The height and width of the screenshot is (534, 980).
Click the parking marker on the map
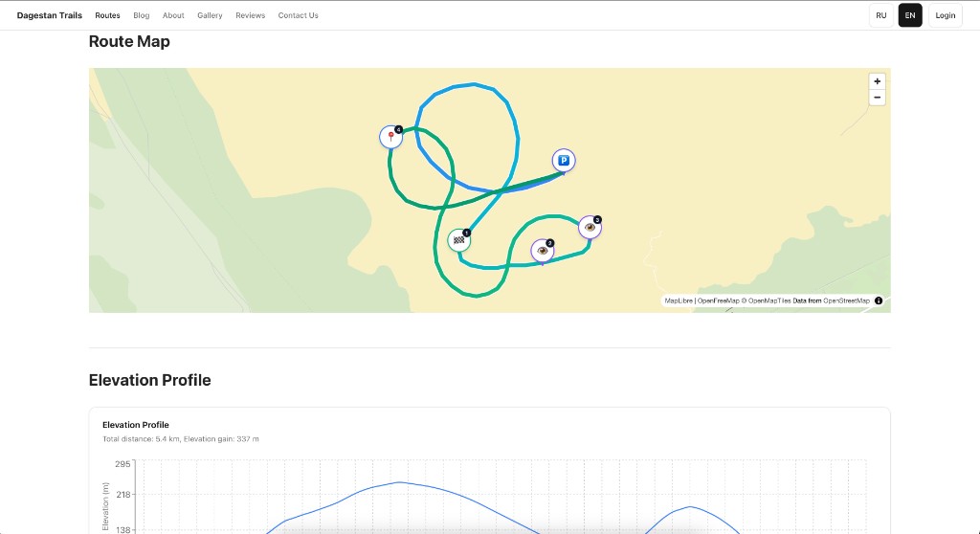point(564,161)
